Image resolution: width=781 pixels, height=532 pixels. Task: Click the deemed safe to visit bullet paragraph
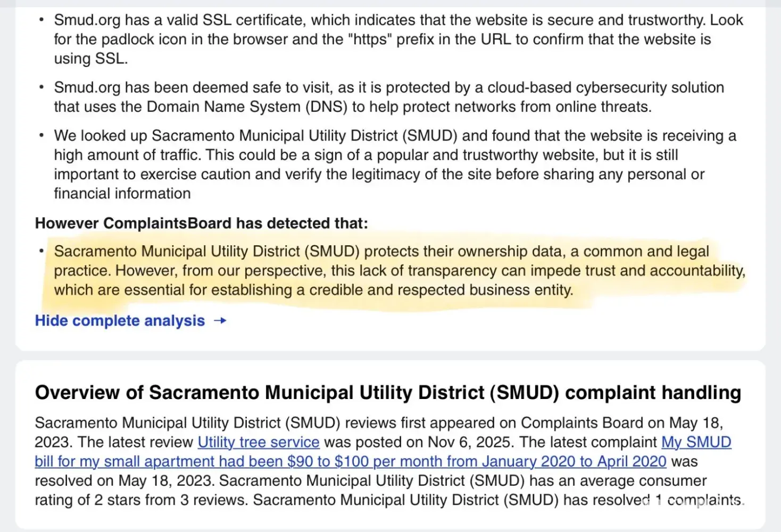pyautogui.click(x=388, y=97)
